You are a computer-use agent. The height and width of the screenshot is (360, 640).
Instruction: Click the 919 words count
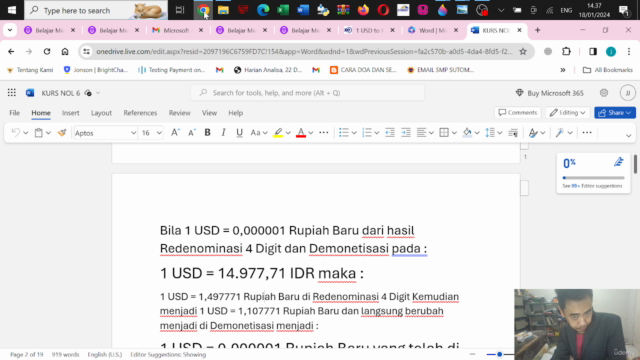click(x=65, y=354)
